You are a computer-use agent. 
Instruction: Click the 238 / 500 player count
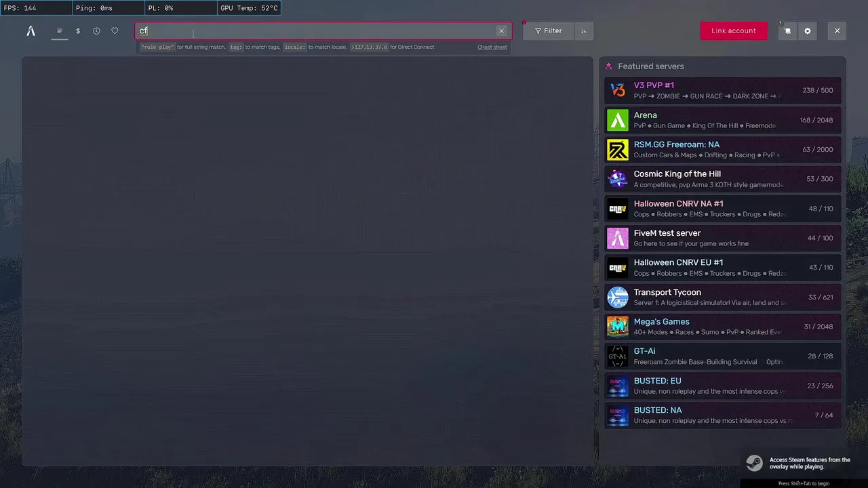tap(818, 90)
